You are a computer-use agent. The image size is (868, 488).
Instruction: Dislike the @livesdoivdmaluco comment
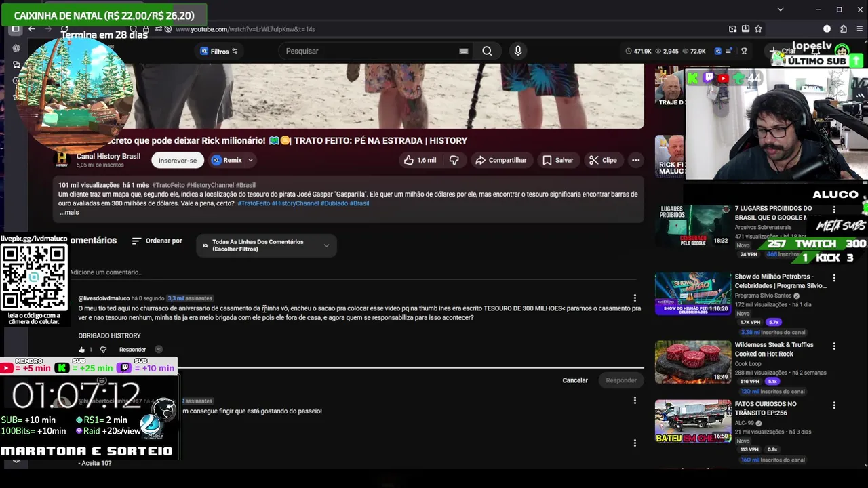click(x=103, y=350)
